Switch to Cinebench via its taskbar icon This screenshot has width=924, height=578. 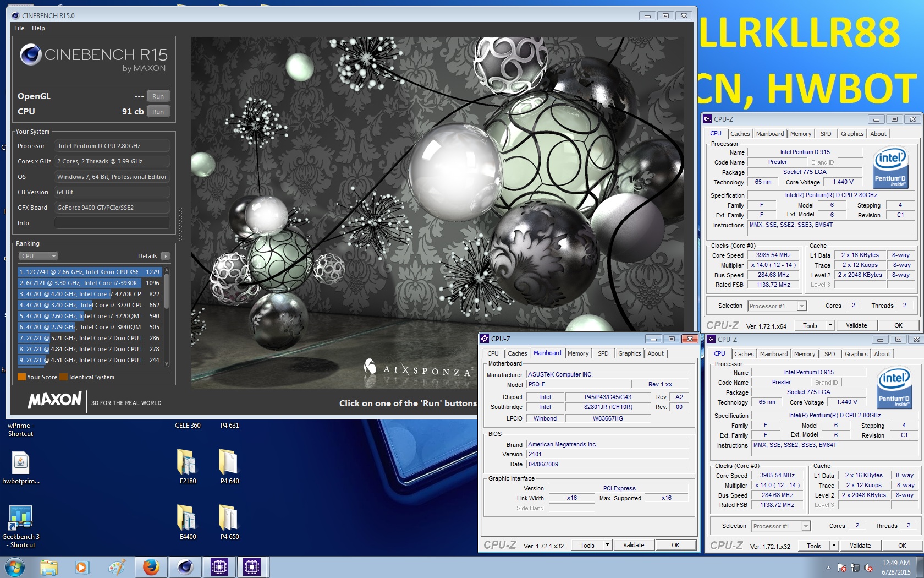(x=185, y=567)
